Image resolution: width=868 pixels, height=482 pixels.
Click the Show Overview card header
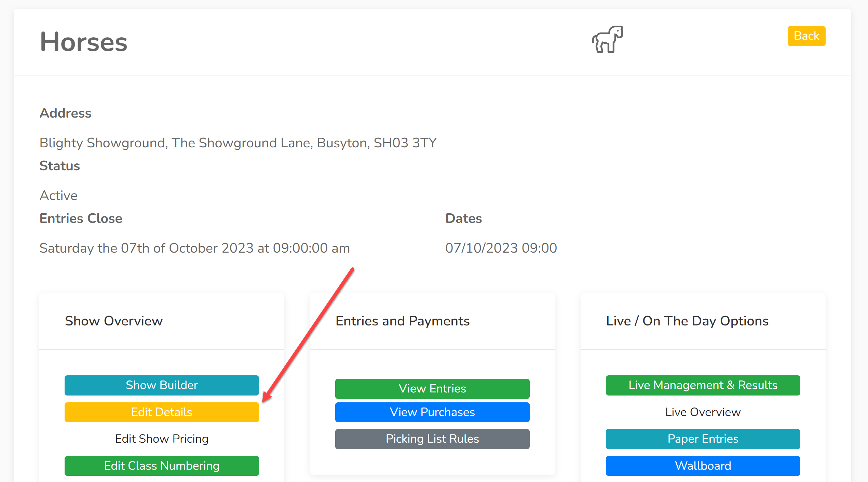162,321
